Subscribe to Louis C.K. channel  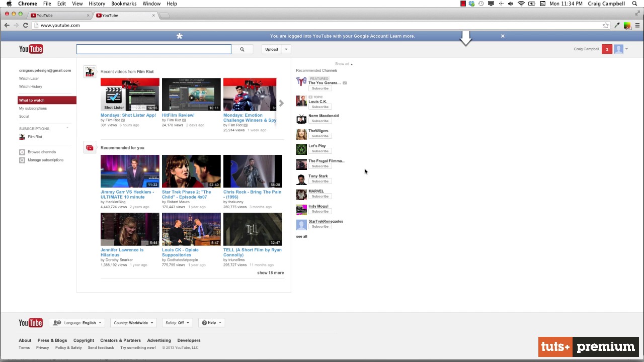pyautogui.click(x=319, y=107)
